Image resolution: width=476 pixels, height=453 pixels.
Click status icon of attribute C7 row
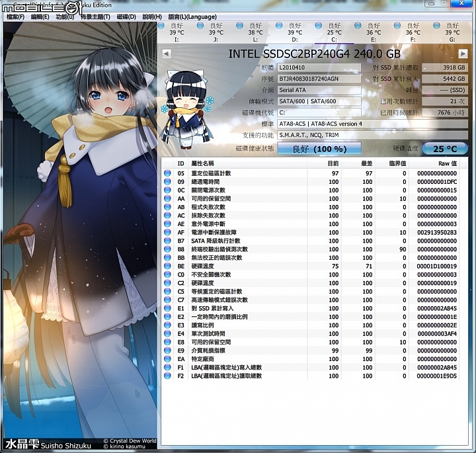pos(167,300)
